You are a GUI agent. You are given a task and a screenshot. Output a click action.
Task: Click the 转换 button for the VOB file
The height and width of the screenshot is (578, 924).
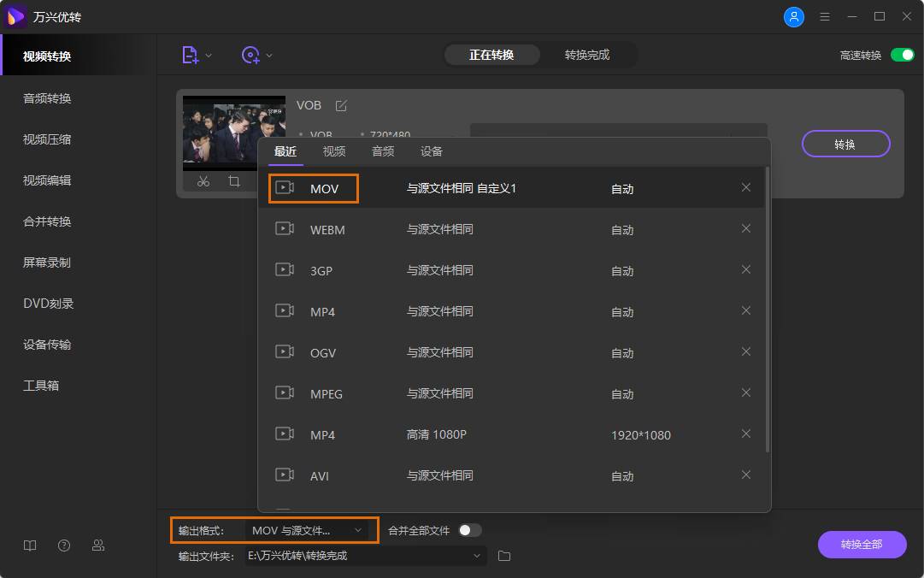click(845, 144)
